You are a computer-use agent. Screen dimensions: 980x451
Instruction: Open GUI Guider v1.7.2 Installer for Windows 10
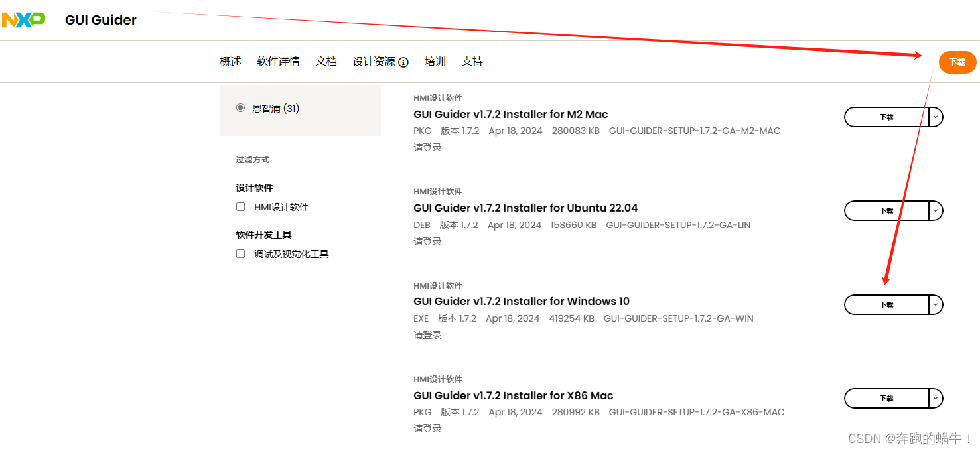pyautogui.click(x=522, y=301)
